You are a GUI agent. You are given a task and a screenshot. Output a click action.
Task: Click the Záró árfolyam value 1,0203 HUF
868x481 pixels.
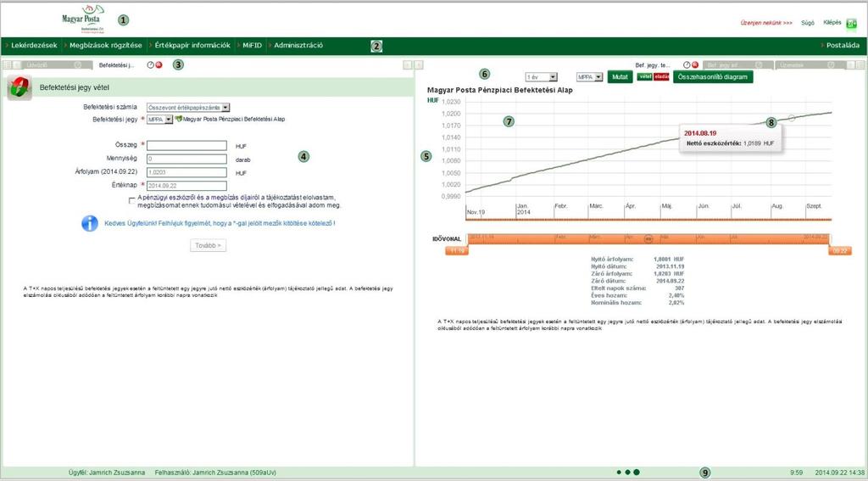669,274
